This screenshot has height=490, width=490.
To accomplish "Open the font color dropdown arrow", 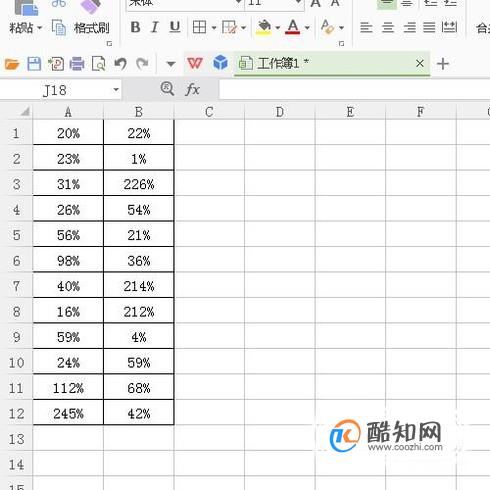I will (307, 28).
